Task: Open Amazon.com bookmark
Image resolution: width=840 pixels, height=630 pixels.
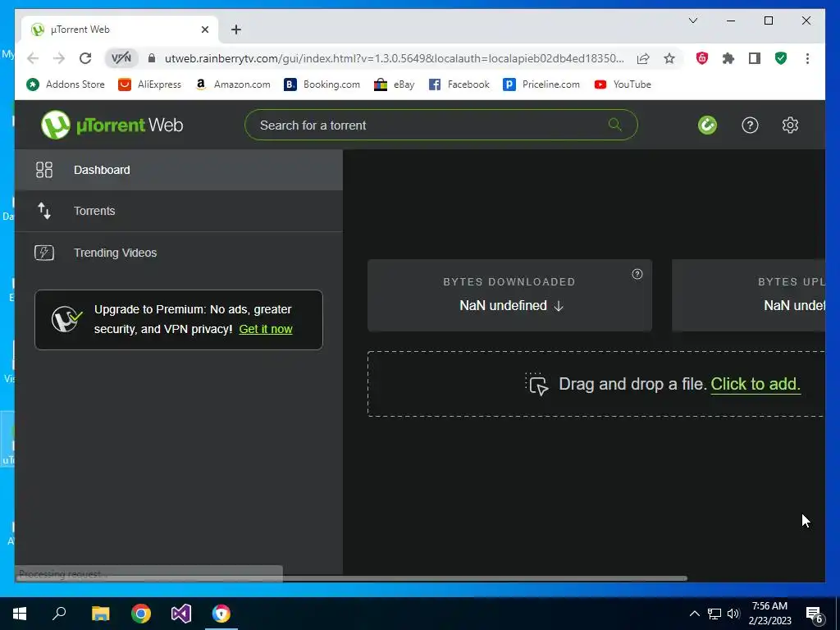Action: click(233, 84)
